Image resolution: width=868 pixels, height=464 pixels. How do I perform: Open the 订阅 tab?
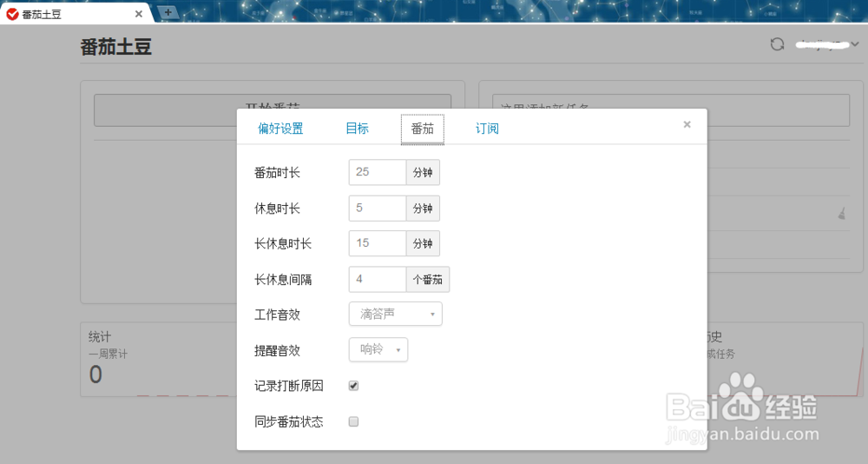coord(487,129)
